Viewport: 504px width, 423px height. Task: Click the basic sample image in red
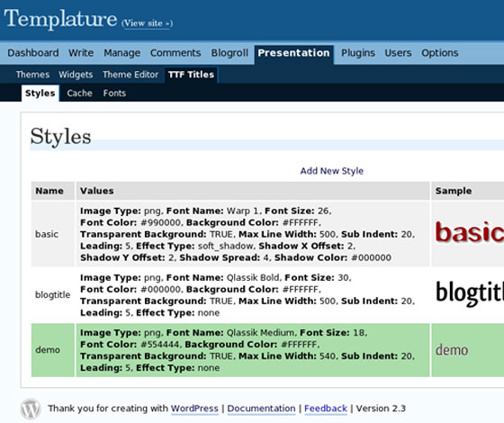(470, 232)
